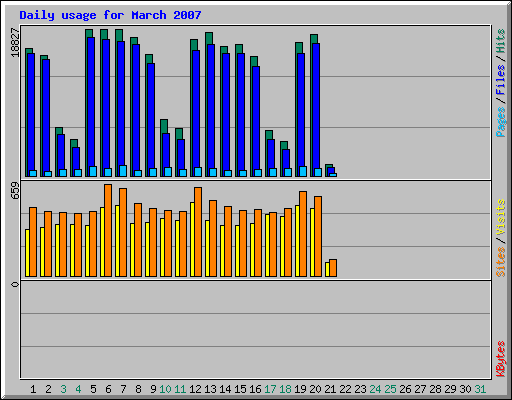
Task: Click day 20 on the date axis
Action: [315, 389]
